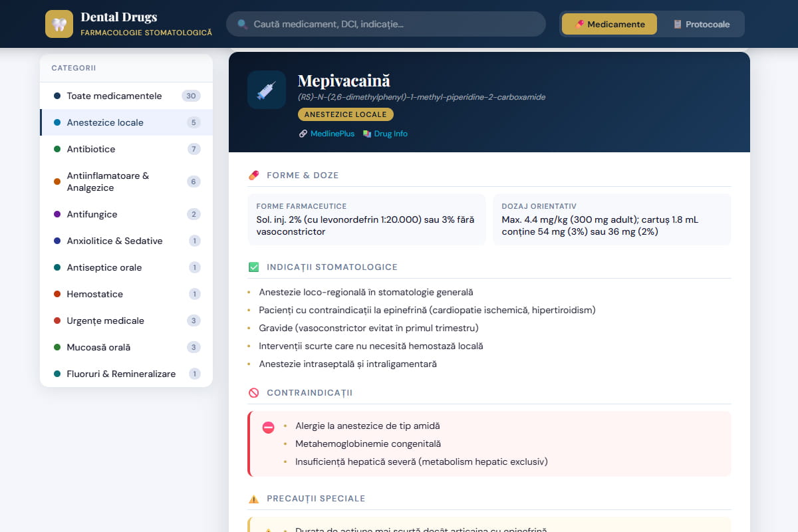798x532 pixels.
Task: Click the prohibited icon by Contraindicații heading
Action: click(253, 393)
